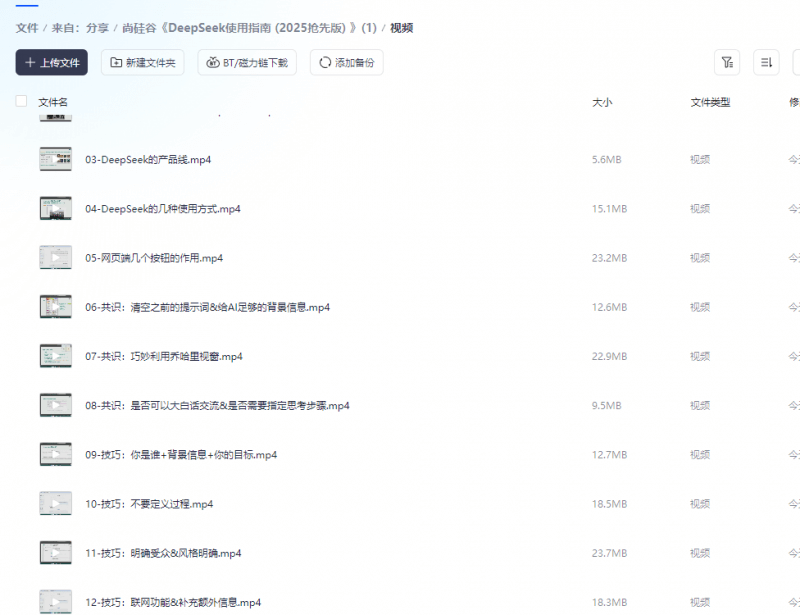Go to 文件 in the breadcrumb path
This screenshot has width=800, height=615.
26,28
